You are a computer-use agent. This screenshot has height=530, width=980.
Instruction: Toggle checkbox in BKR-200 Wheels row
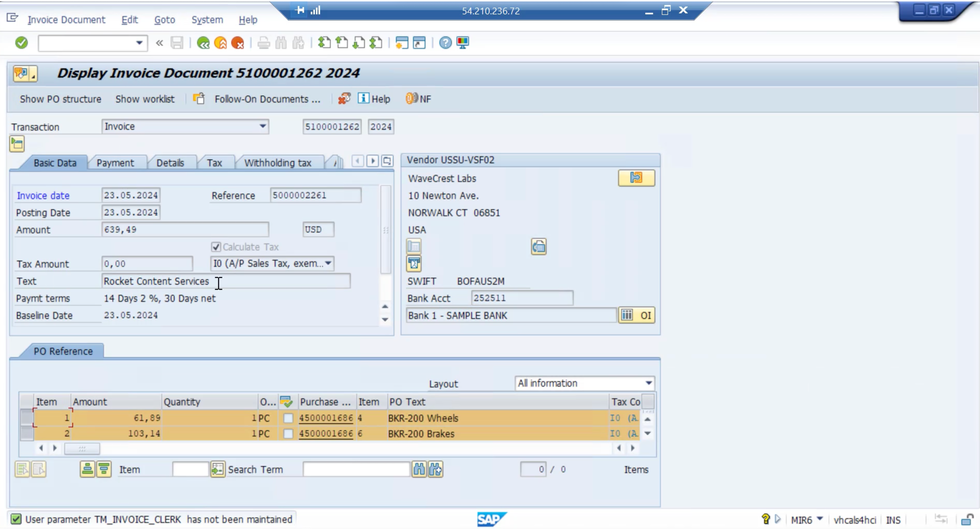pyautogui.click(x=288, y=418)
